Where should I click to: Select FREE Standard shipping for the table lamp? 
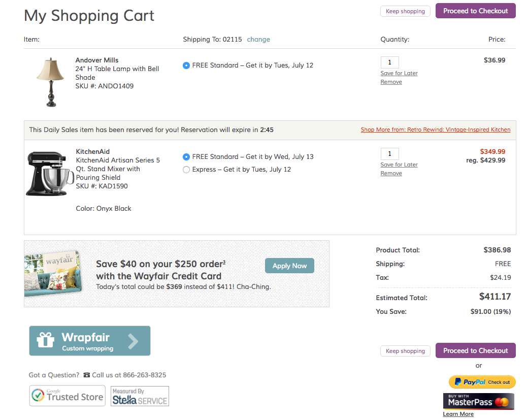186,66
